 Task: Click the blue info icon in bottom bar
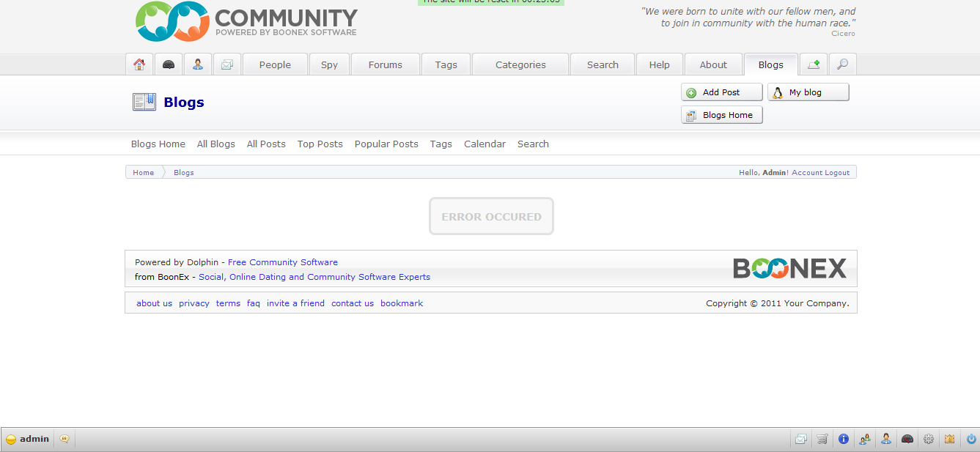click(x=844, y=439)
